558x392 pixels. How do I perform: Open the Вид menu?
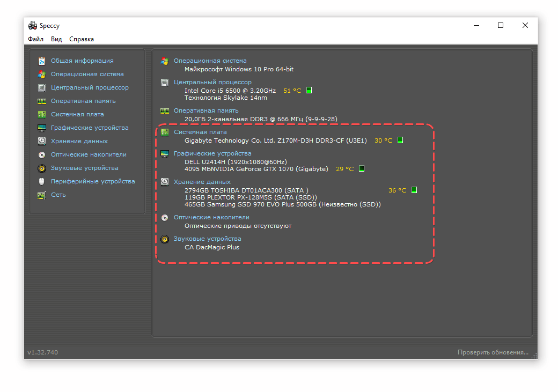[x=56, y=39]
